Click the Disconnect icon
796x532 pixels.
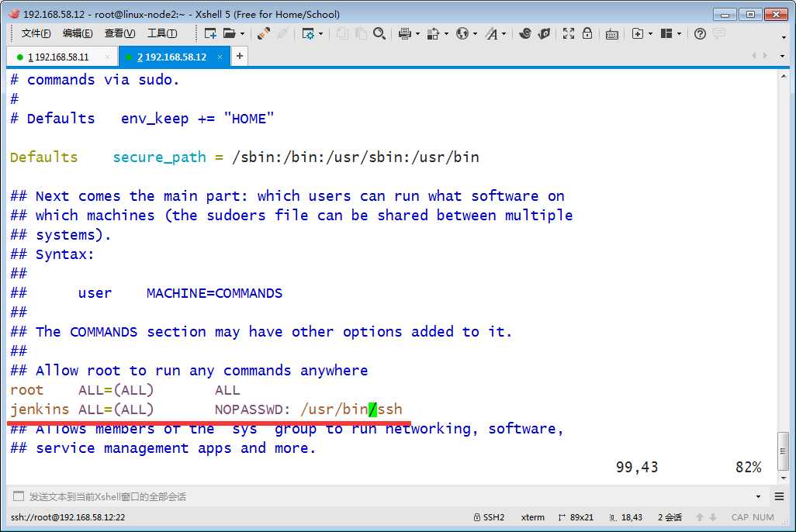click(x=282, y=33)
